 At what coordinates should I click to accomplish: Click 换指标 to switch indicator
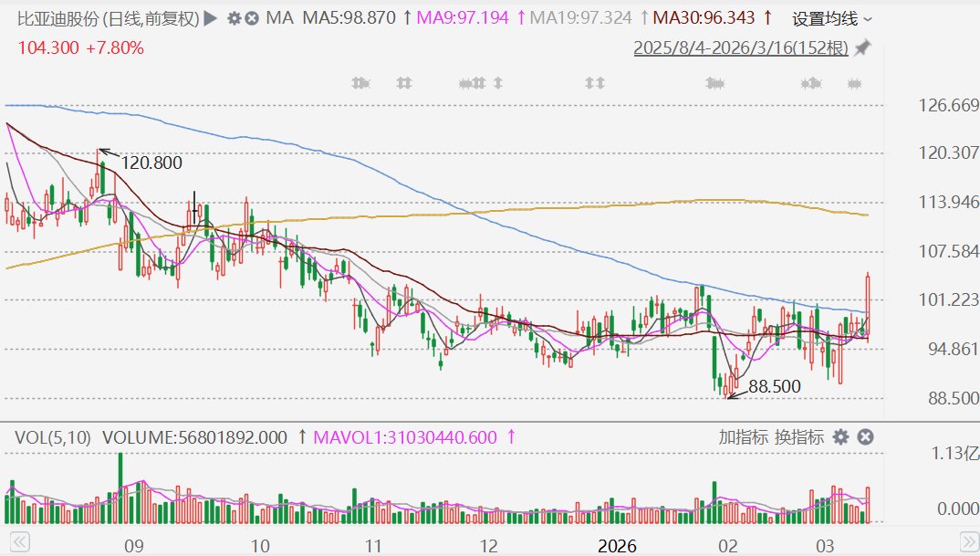point(799,437)
